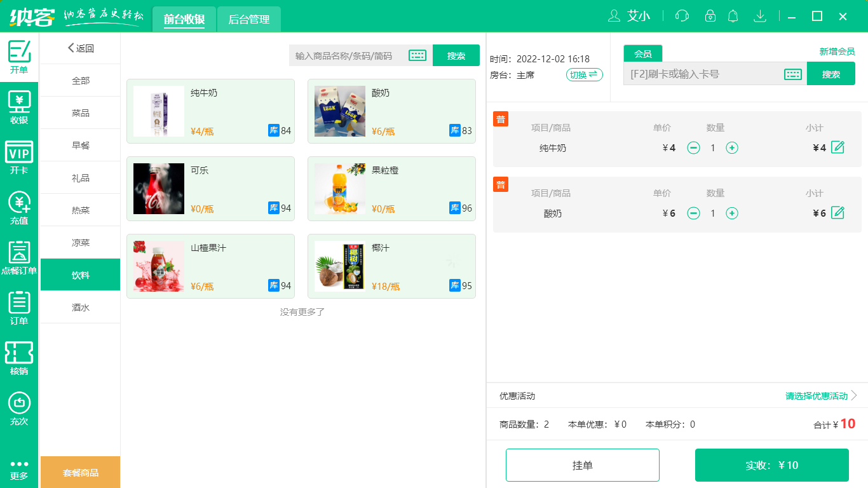Screen dimensions: 868x488
Task: Toggle 切换 to switch the room table
Action: (583, 74)
